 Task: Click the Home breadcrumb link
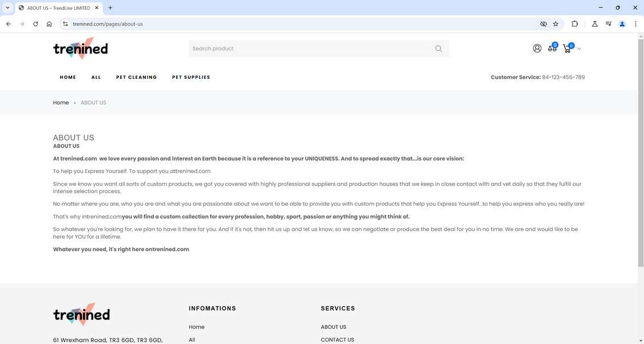tap(61, 103)
